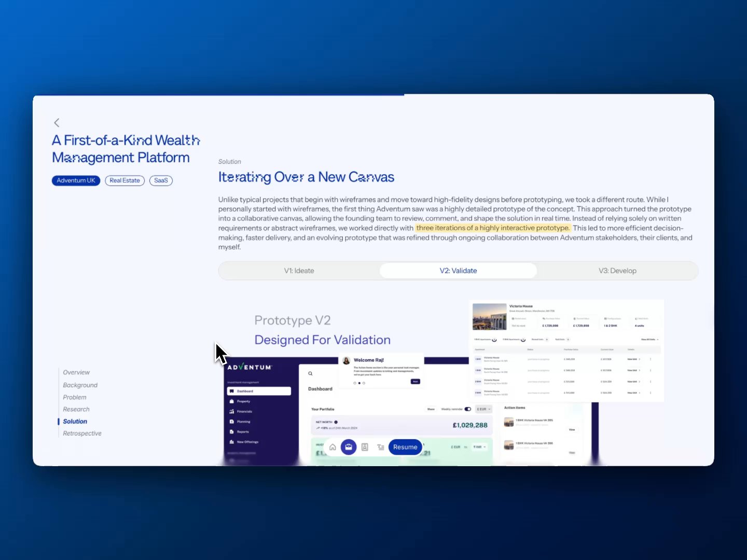Expand the View All Units dropdown
Viewport: 747px width, 560px height.
649,340
